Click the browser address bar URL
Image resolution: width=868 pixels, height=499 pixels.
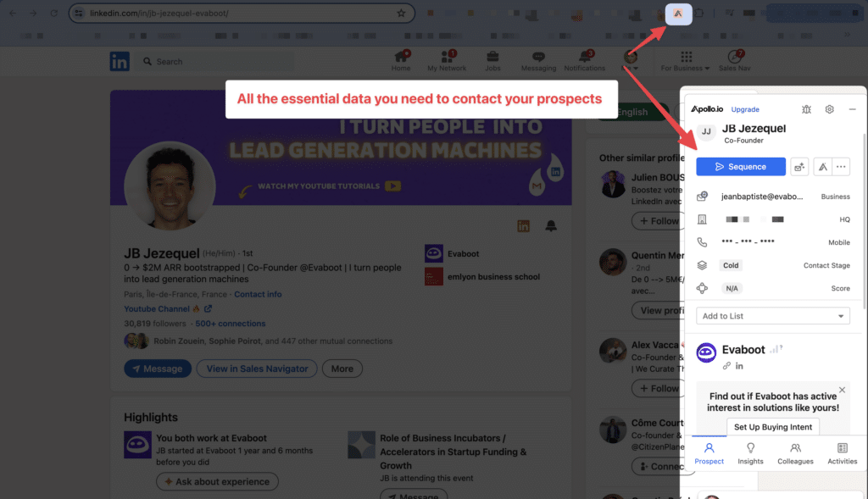tap(159, 14)
